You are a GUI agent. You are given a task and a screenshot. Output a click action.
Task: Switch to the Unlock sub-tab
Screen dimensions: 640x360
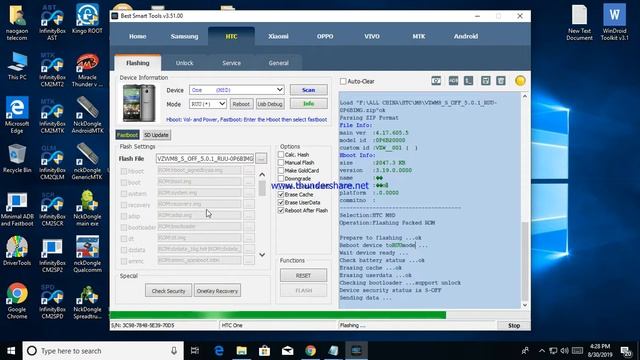(x=184, y=63)
